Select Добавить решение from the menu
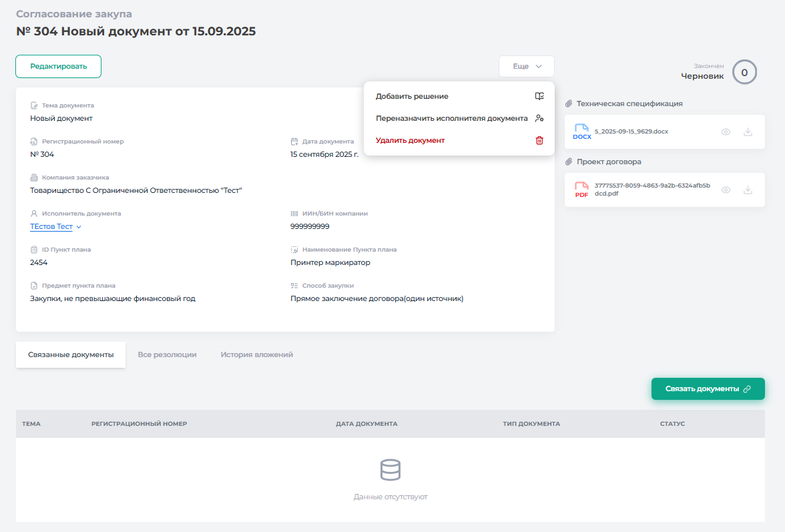Image resolution: width=785 pixels, height=532 pixels. click(412, 96)
